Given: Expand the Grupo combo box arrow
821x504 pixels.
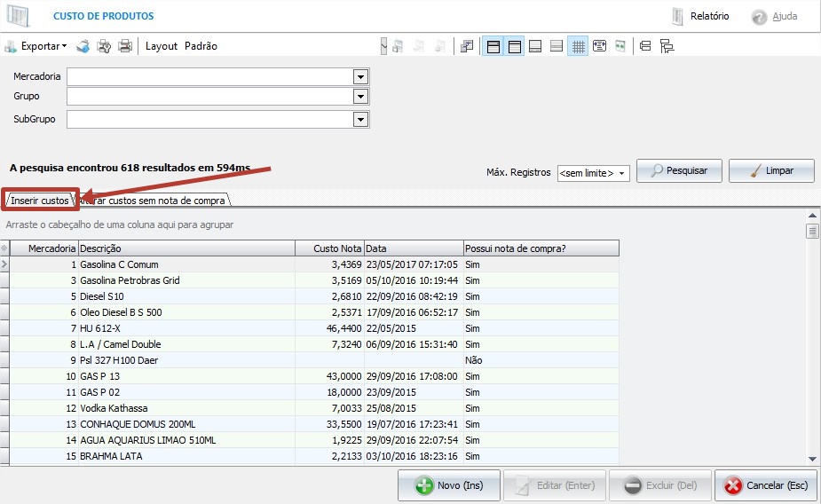Looking at the screenshot, I should coord(360,97).
